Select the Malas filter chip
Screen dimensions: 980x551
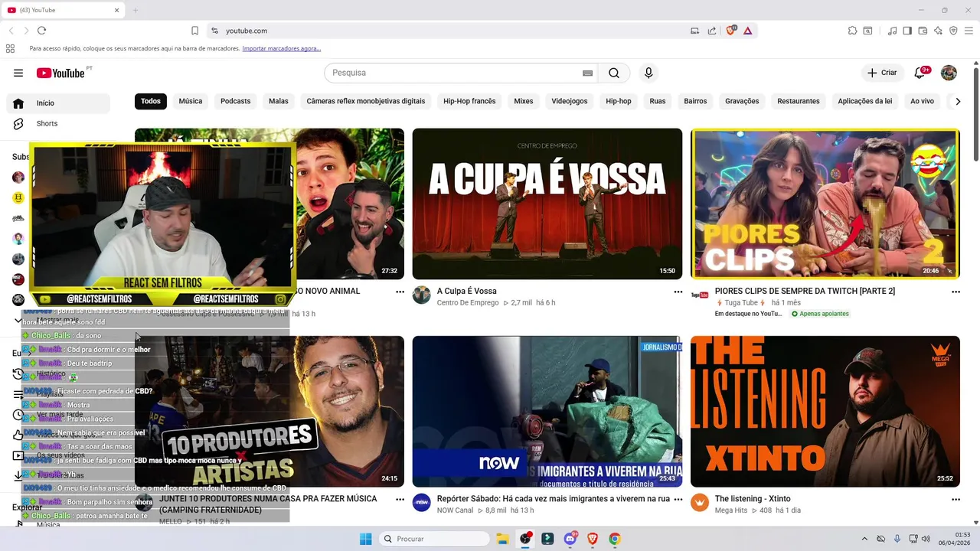pos(279,101)
